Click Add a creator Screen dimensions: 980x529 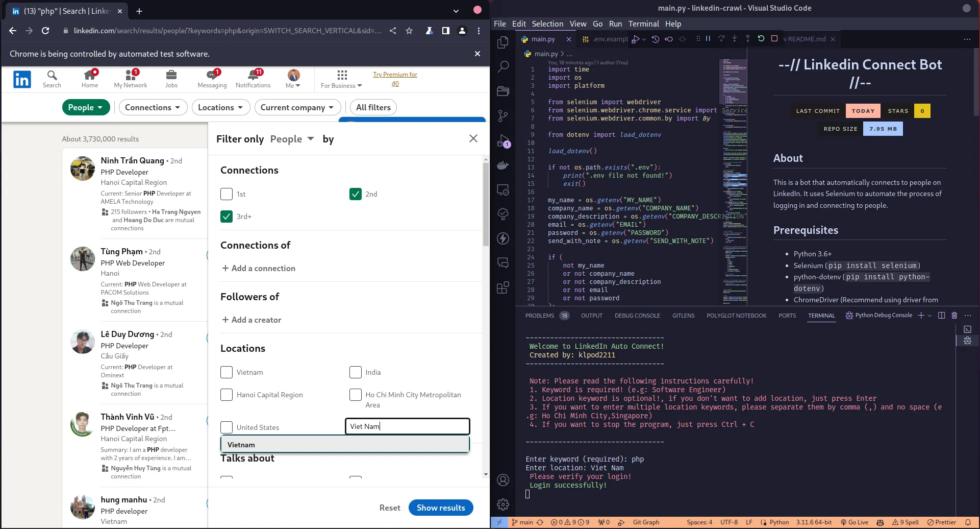pyautogui.click(x=252, y=320)
